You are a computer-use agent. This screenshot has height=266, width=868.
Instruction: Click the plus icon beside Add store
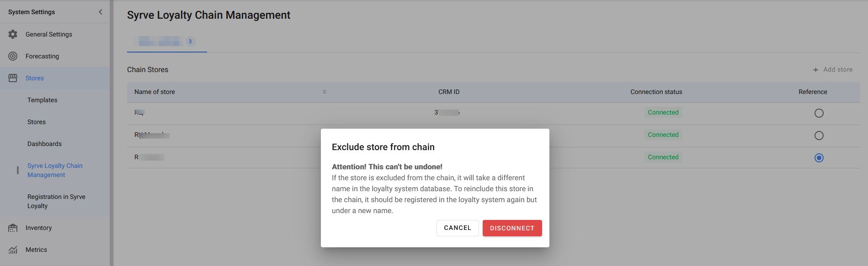815,70
